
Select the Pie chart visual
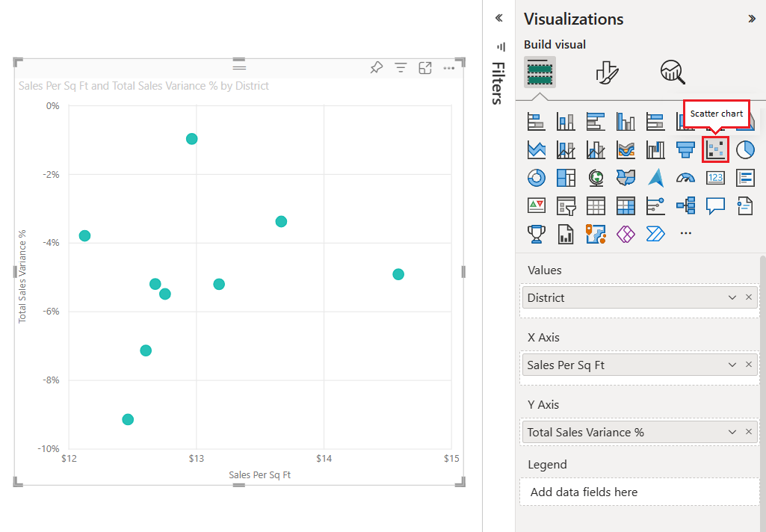(x=745, y=149)
